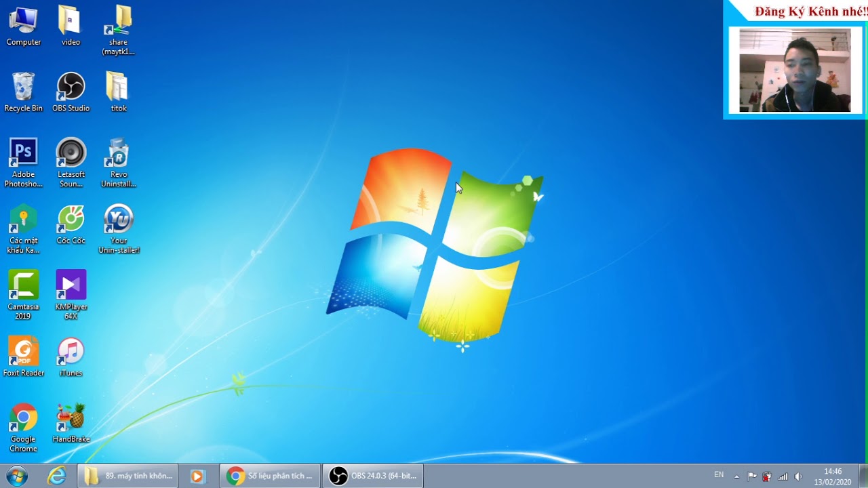
Task: Open the share (maytk1...) folder shortcut
Action: click(x=119, y=30)
